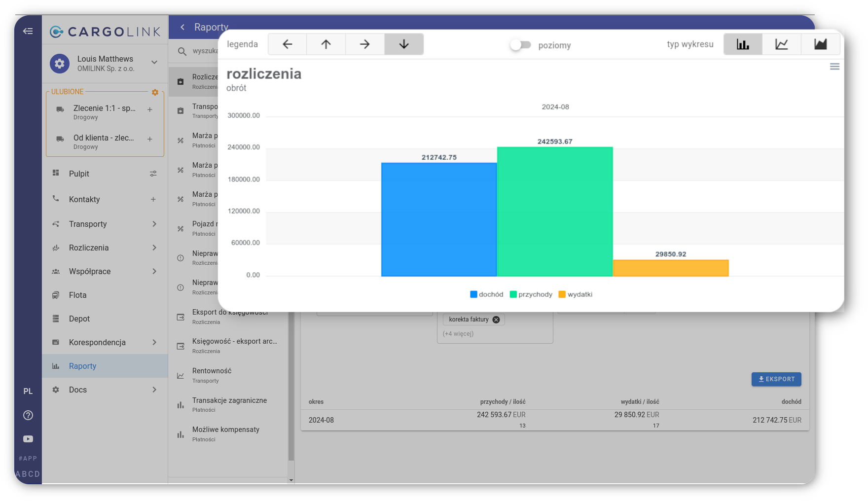This screenshot has height=501, width=868.
Task: Expand the Transporty menu section
Action: coord(154,224)
